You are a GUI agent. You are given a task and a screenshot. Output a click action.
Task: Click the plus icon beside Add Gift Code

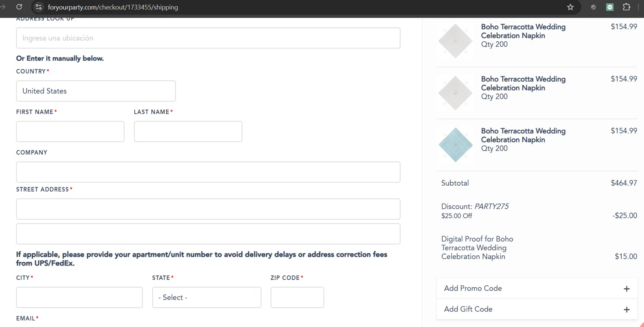point(626,309)
